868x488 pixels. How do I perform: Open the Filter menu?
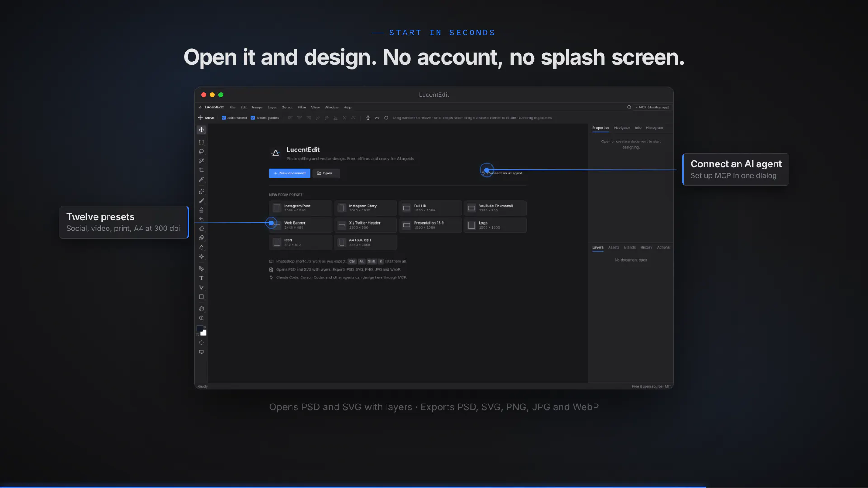click(x=302, y=108)
